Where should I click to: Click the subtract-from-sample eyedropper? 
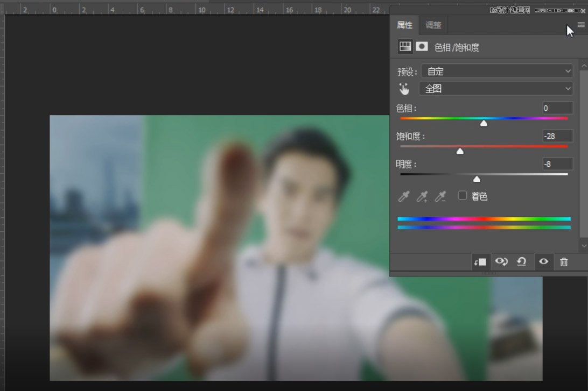click(x=440, y=196)
